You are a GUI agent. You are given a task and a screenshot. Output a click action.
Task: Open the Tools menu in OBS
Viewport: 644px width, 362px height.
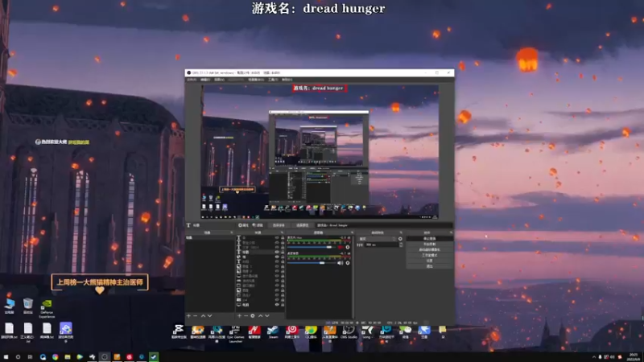tap(273, 80)
